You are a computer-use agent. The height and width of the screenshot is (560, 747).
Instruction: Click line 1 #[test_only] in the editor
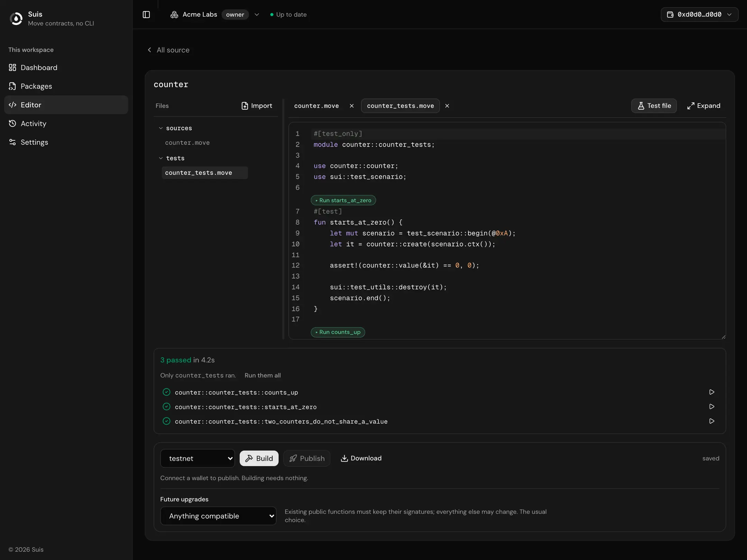pos(338,134)
